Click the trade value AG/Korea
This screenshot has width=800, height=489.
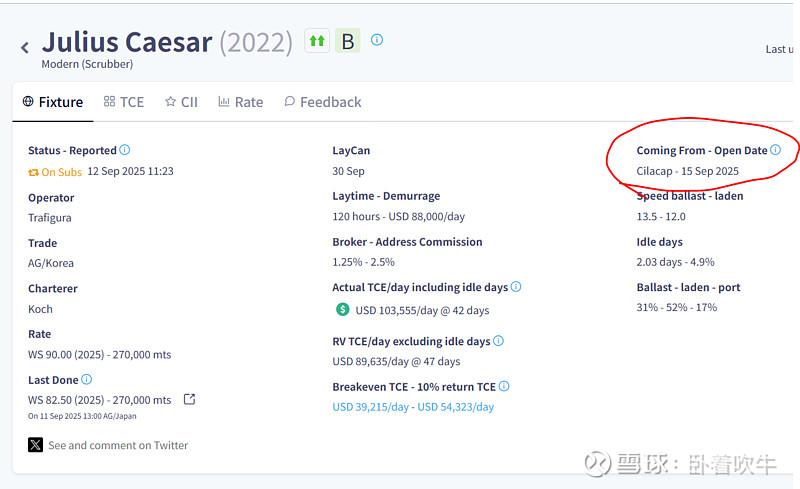click(51, 263)
